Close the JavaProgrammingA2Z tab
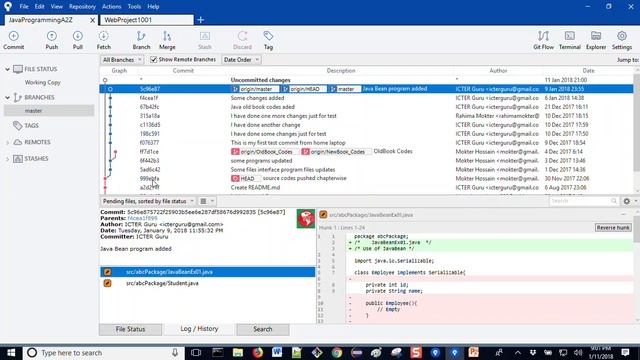 92,20
